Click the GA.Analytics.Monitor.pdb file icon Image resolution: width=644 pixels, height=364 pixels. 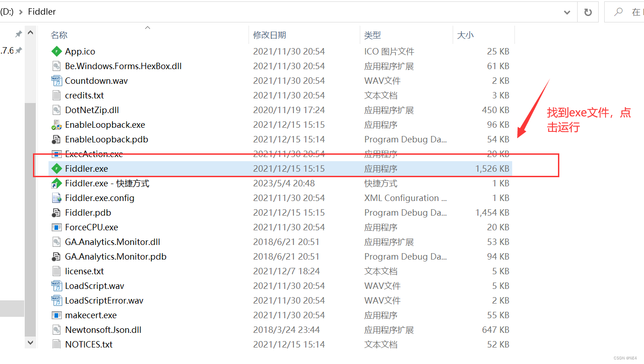pos(57,256)
